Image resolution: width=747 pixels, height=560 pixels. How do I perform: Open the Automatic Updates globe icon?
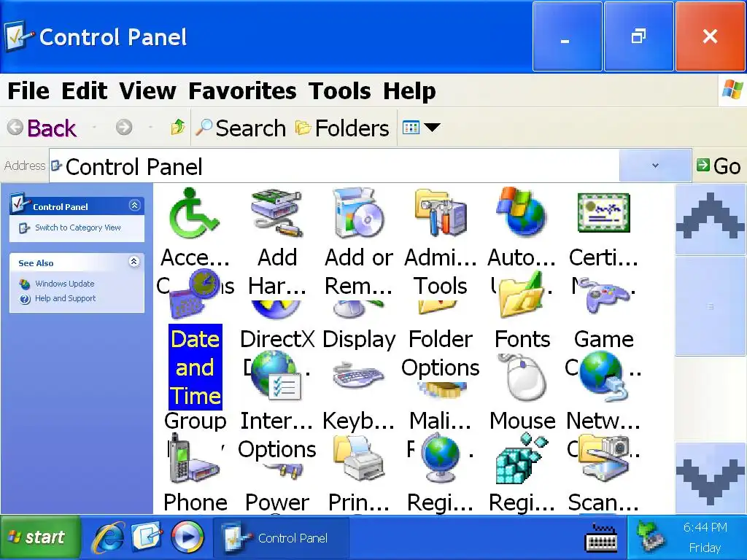[522, 212]
